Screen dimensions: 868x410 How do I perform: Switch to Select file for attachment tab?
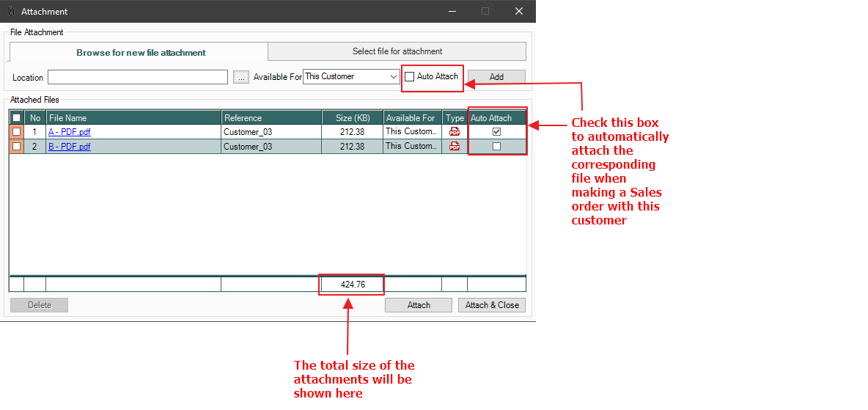tap(397, 51)
